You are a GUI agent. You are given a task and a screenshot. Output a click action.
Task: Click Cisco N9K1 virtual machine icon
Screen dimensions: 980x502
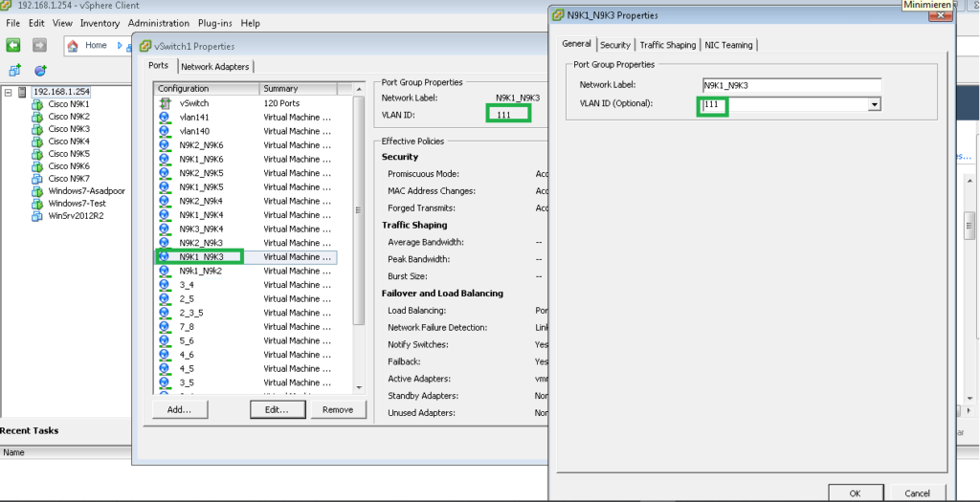[37, 104]
